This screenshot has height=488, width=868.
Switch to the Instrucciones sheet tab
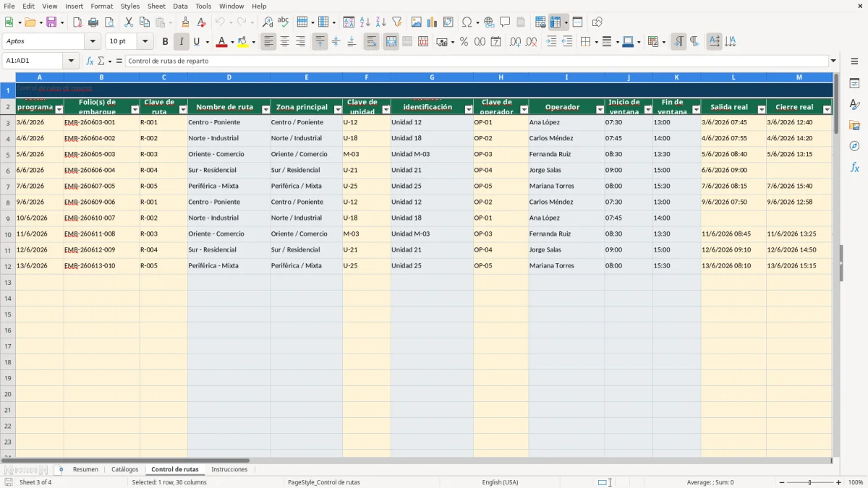tap(229, 470)
